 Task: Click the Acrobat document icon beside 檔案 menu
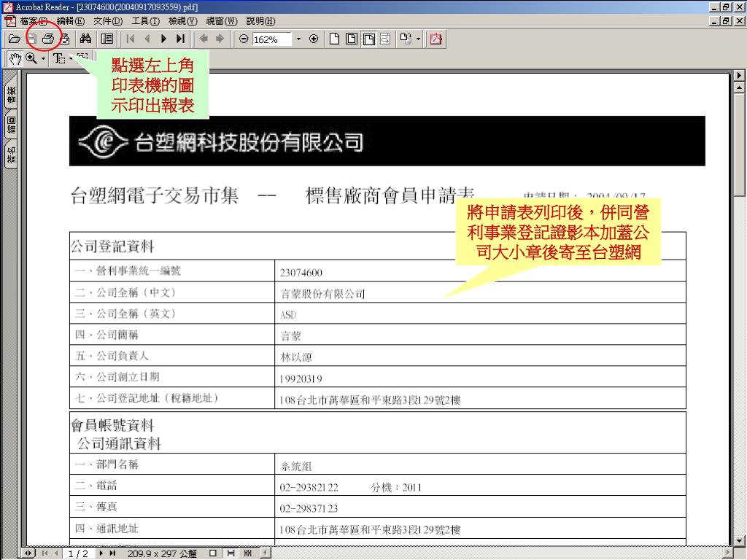(10, 21)
